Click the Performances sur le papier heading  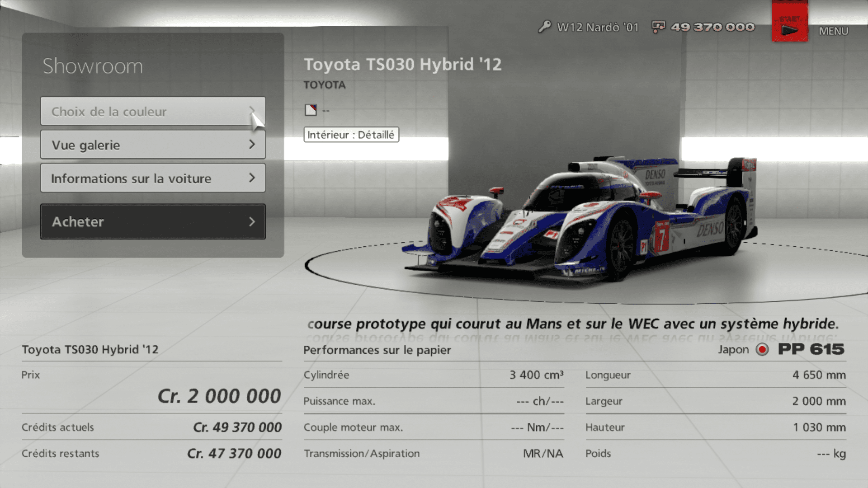click(x=377, y=350)
